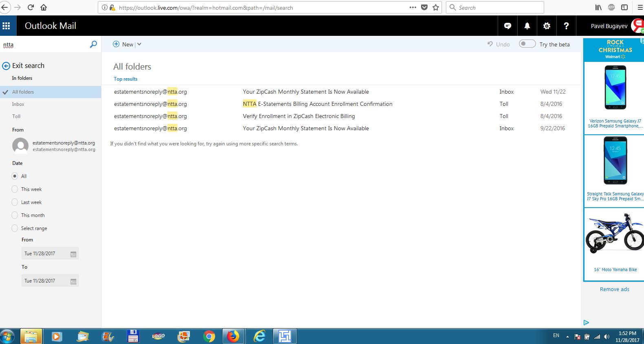Open Outlook settings gear
Screen dimensions: 644x344
point(547,26)
